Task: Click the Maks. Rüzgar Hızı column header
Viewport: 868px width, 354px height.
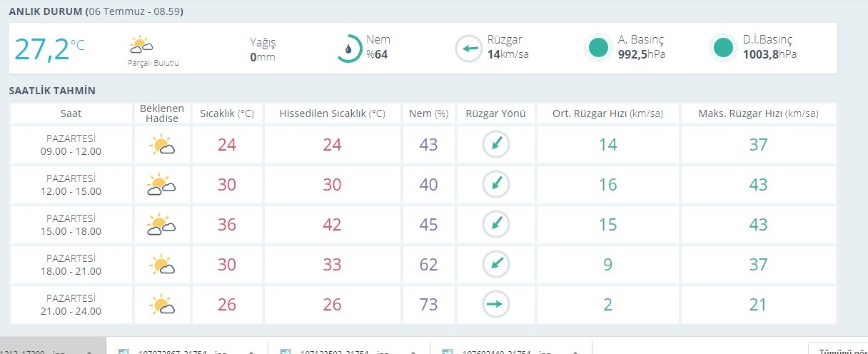Action: point(758,113)
